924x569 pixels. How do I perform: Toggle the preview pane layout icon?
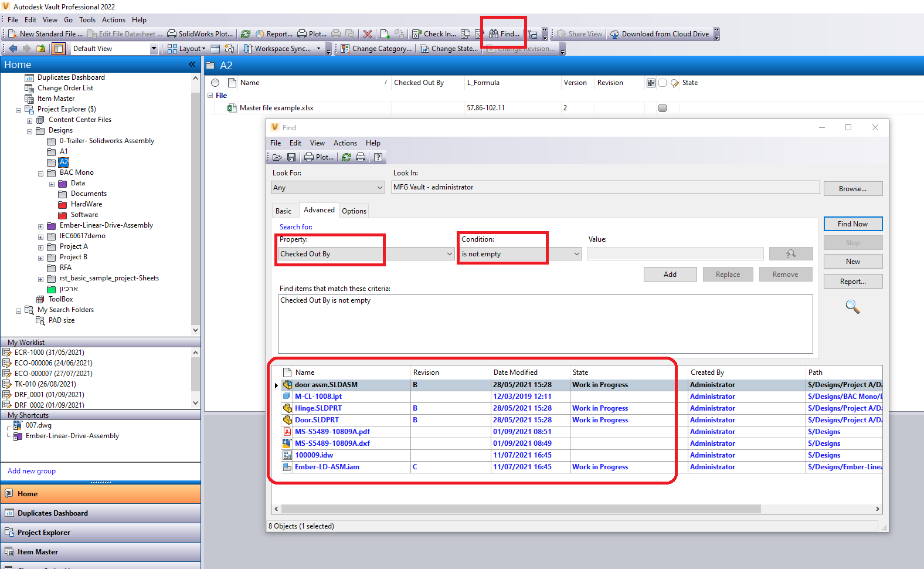click(59, 49)
